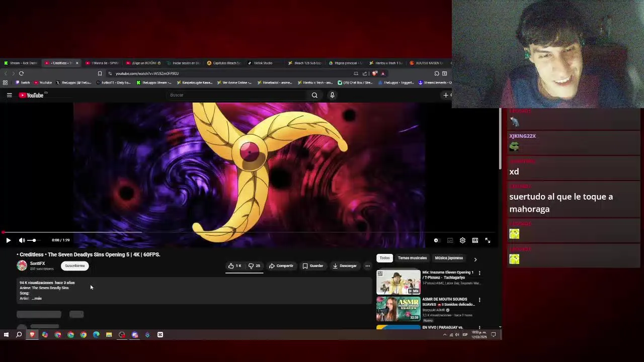The height and width of the screenshot is (362, 644).
Task: Share the video with Compartir
Action: 281,265
